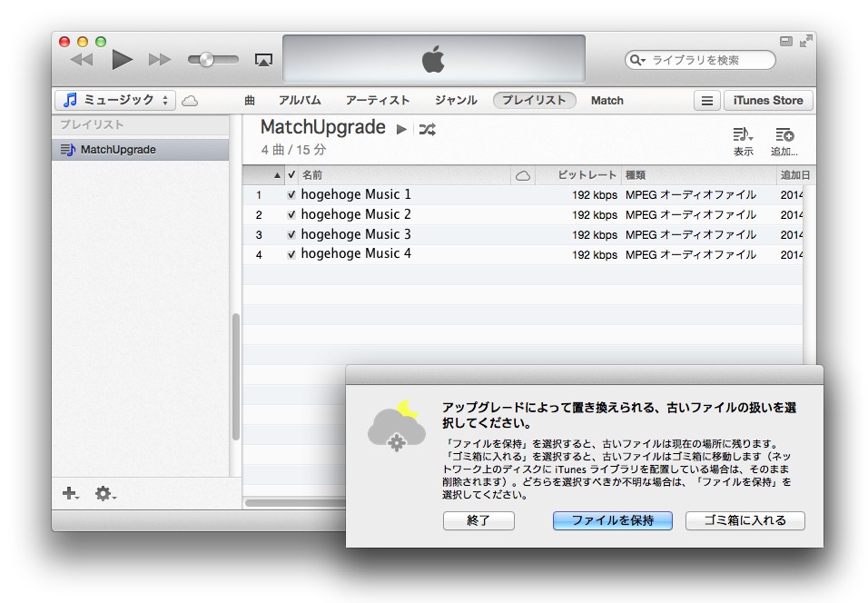Click the track list horizontal scrollbar
Image resolution: width=868 pixels, height=603 pixels.
[x=295, y=503]
